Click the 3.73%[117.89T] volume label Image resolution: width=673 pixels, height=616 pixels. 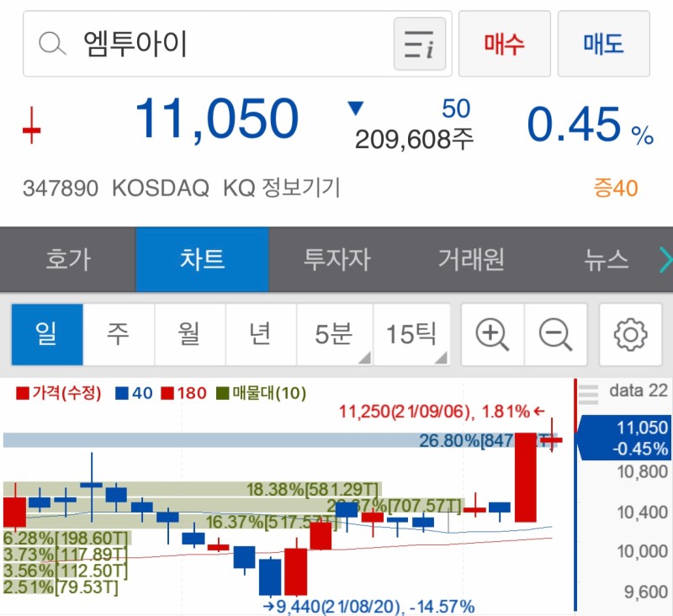pyautogui.click(x=66, y=555)
